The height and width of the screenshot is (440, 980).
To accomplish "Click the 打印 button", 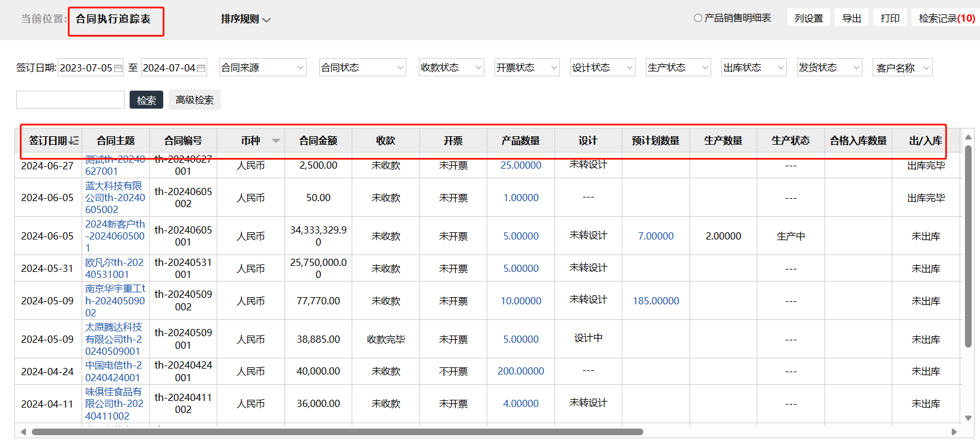I will (x=890, y=18).
